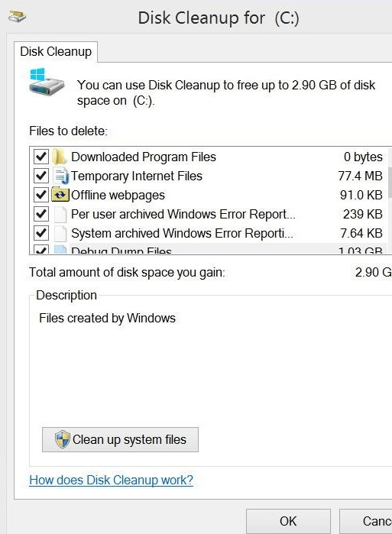Confirm cleanup with the OK button
The width and height of the screenshot is (392, 534).
point(288,522)
